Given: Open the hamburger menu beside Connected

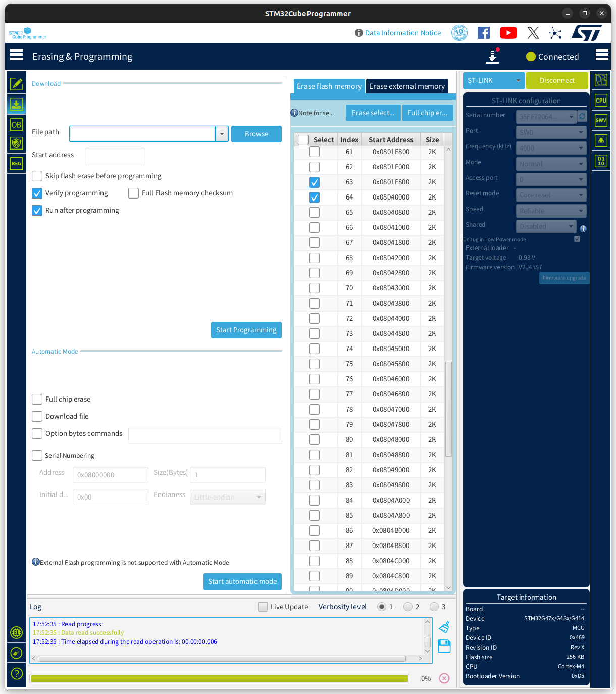Looking at the screenshot, I should (602, 55).
